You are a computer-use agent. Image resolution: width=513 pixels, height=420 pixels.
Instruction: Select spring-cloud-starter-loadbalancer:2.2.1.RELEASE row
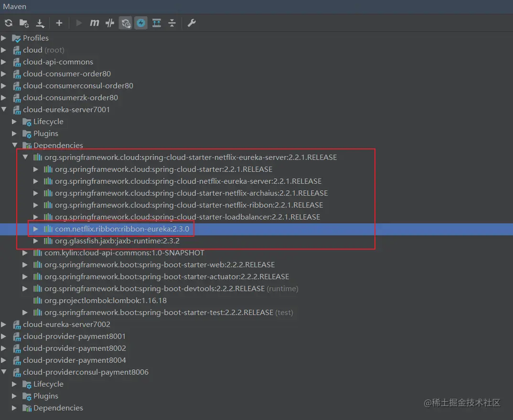[x=187, y=217]
